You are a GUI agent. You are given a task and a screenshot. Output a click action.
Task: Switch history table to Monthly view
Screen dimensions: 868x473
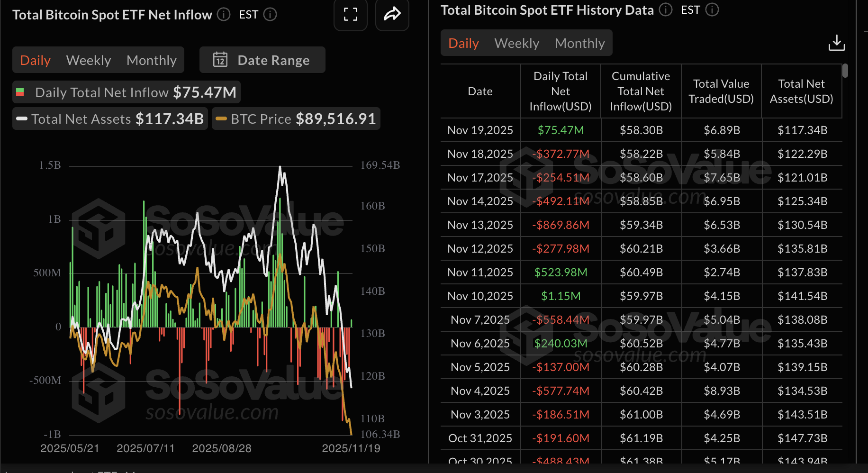tap(579, 43)
